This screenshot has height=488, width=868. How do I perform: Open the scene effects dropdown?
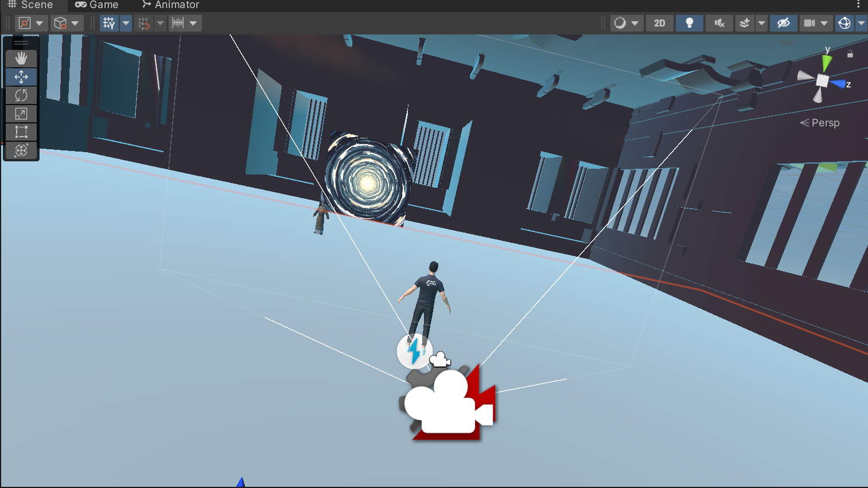point(761,23)
